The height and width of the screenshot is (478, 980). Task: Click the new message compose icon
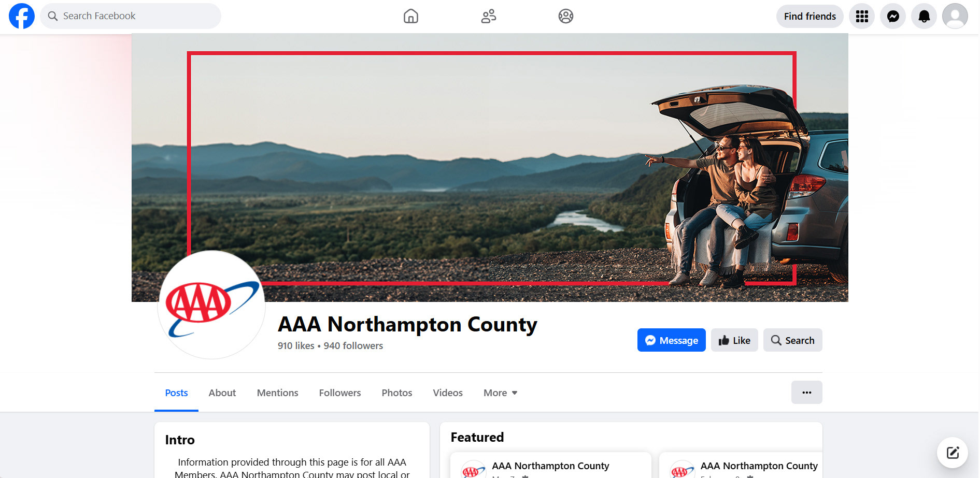pyautogui.click(x=953, y=453)
